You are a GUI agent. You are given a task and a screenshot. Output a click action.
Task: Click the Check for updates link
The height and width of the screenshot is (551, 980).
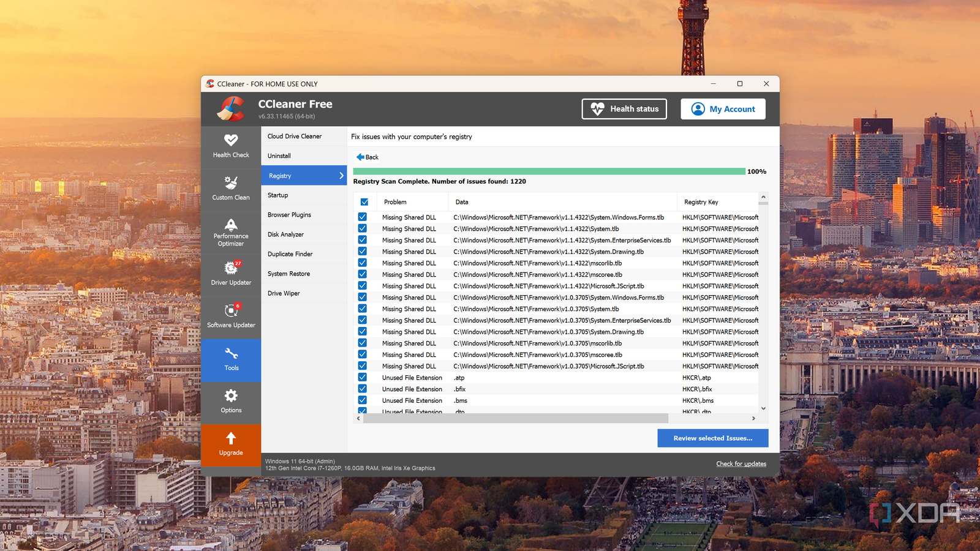[x=741, y=464]
